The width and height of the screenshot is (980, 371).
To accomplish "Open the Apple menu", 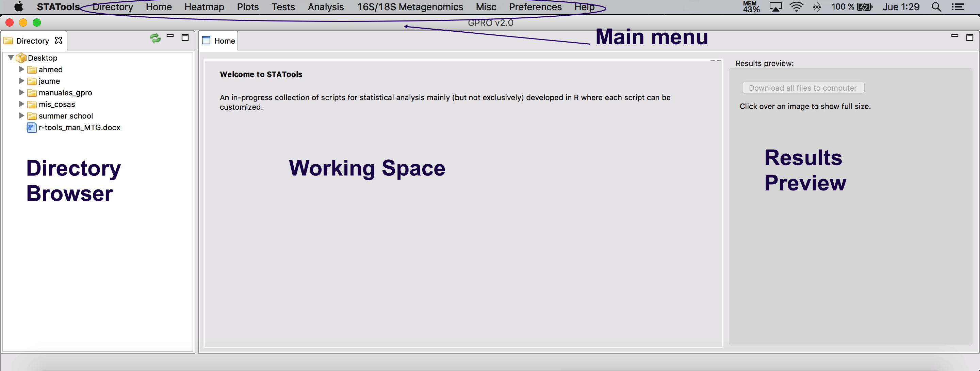I will click(18, 7).
